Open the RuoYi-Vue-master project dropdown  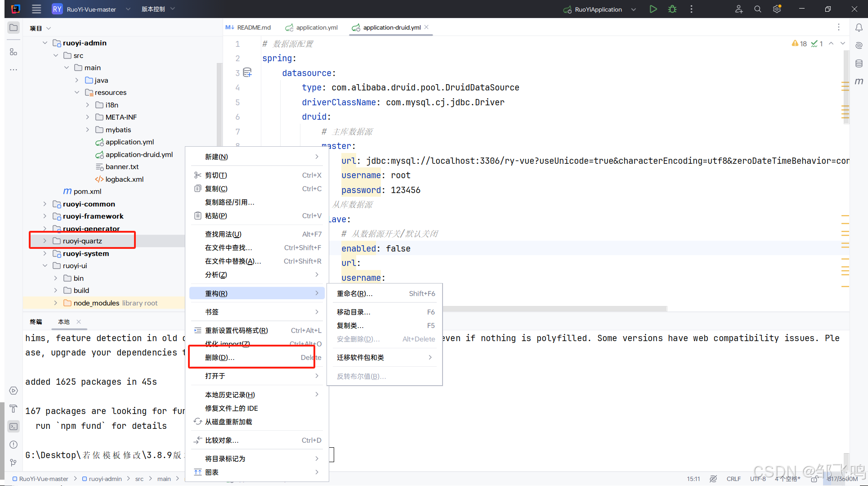(91, 9)
